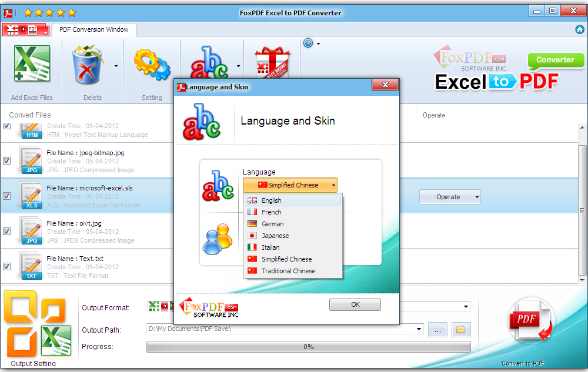Click the TXT icon for Text.txt
Image resolution: width=588 pixels, height=372 pixels.
[31, 266]
